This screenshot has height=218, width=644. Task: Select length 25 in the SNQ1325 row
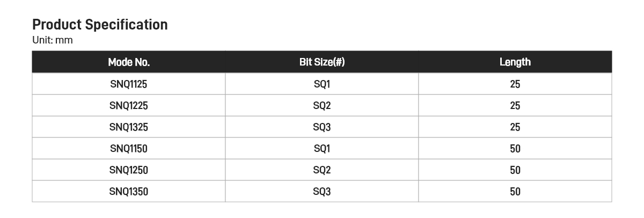[515, 127]
